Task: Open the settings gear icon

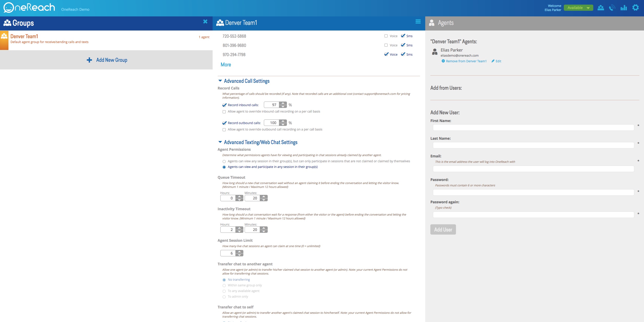Action: 635,8
